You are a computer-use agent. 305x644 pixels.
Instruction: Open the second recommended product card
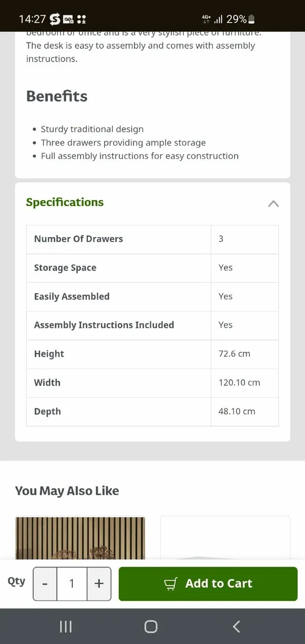click(x=225, y=538)
